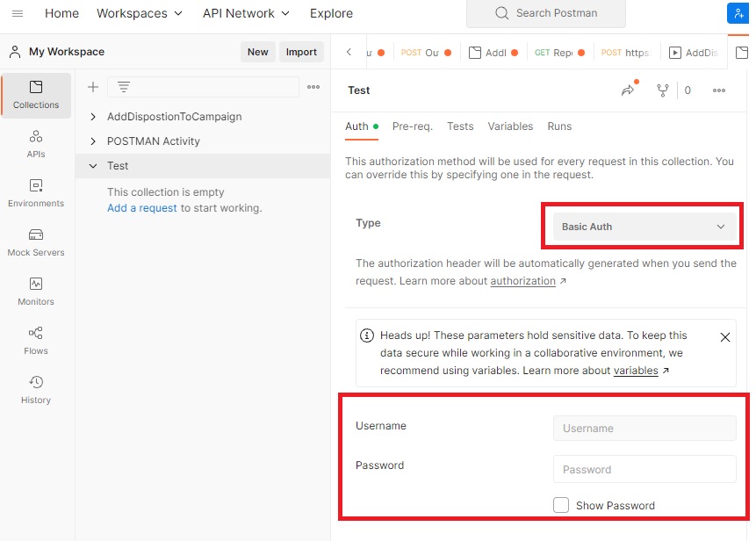Click the Share arrow icon for Test

628,90
